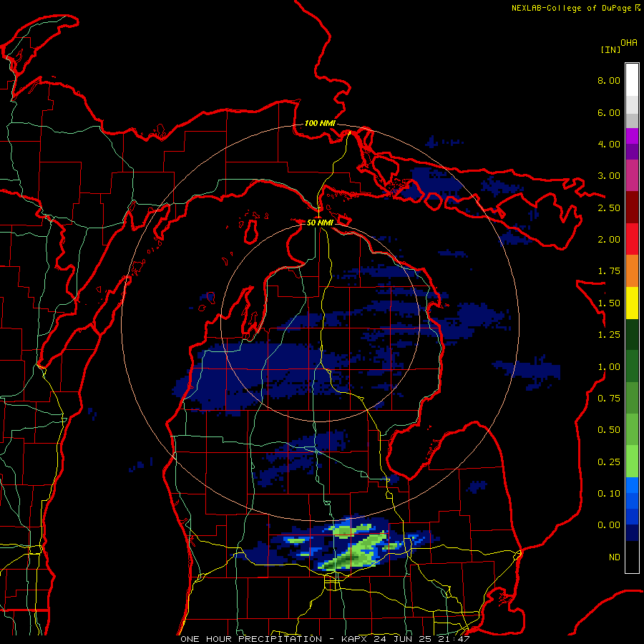The width and height of the screenshot is (644, 644).
Task: Click the 3.00 legend value
Action: pyautogui.click(x=609, y=176)
